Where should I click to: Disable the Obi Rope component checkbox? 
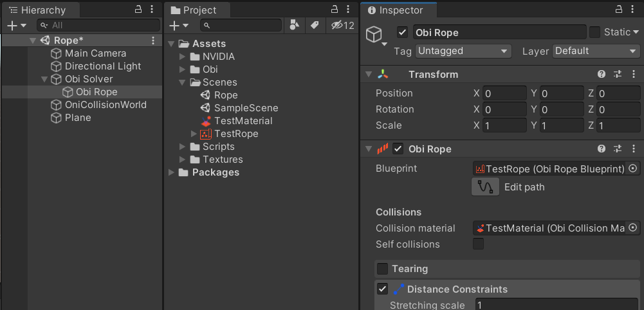[x=398, y=149]
